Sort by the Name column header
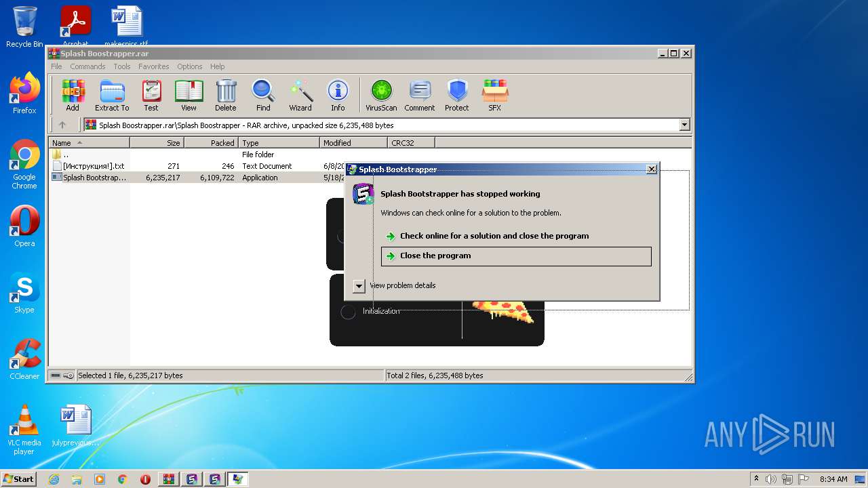This screenshot has height=488, width=868. pyautogui.click(x=89, y=143)
